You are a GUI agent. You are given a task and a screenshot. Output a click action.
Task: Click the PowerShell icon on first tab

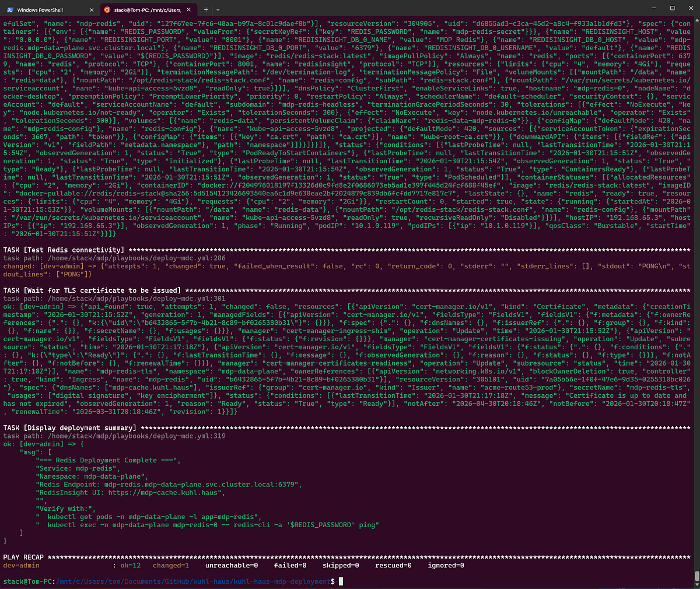click(x=10, y=10)
